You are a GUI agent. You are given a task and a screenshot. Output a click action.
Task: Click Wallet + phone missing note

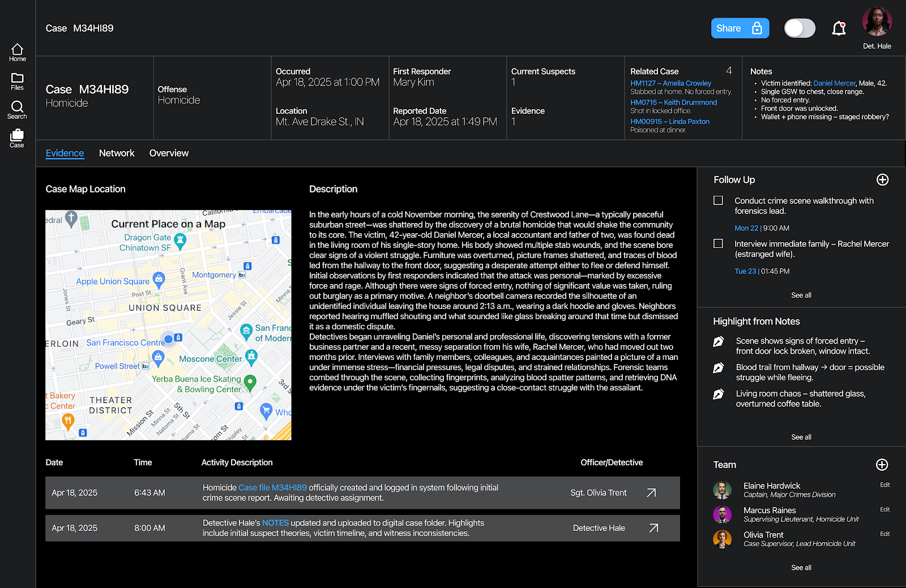coord(824,117)
